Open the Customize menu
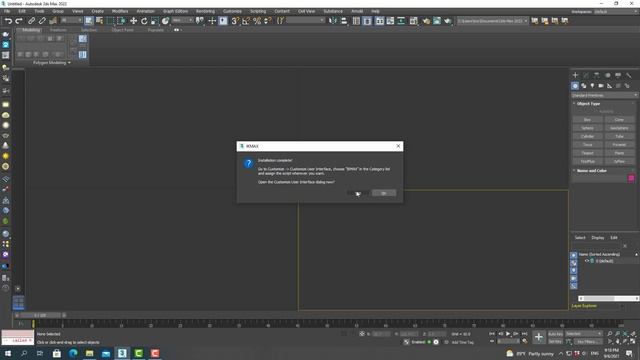Image resolution: width=640 pixels, height=360 pixels. tap(232, 11)
